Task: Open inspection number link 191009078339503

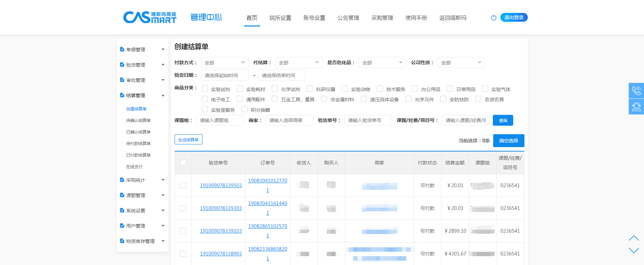Action: (221, 185)
